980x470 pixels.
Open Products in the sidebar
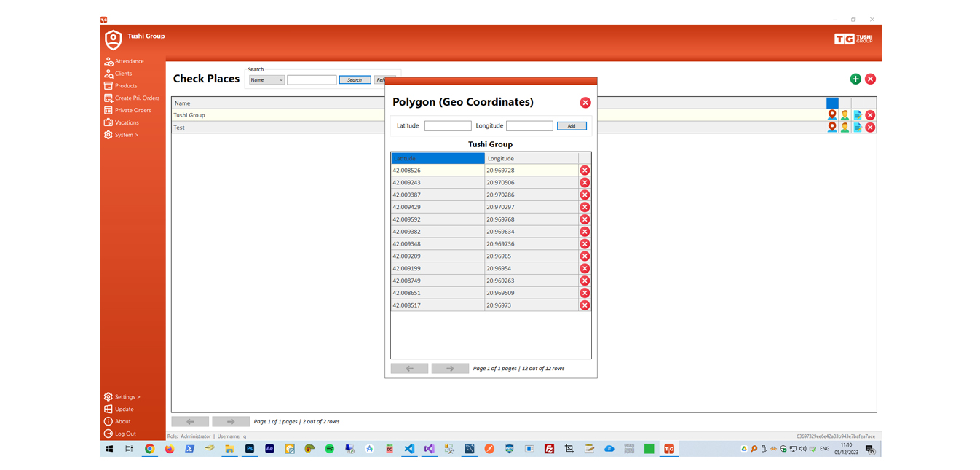point(120,86)
